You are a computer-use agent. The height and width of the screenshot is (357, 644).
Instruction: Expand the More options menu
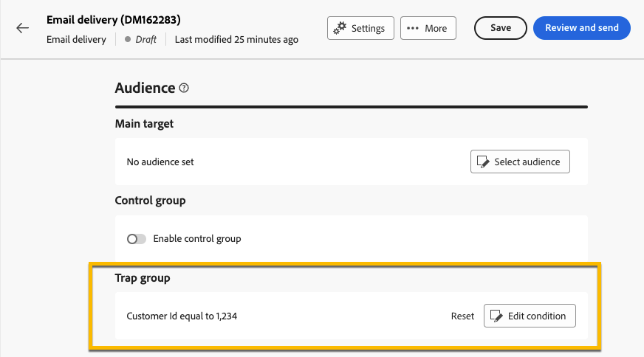(428, 28)
